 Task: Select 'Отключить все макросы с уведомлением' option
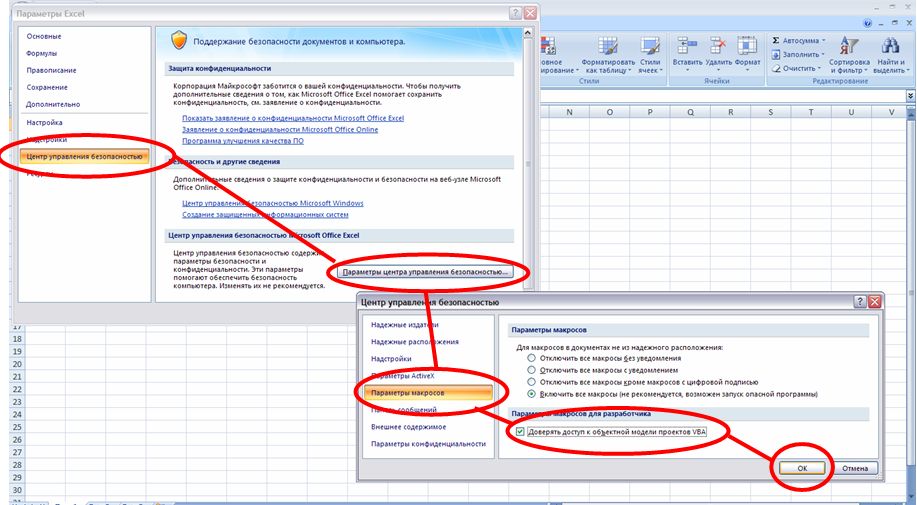pyautogui.click(x=531, y=370)
